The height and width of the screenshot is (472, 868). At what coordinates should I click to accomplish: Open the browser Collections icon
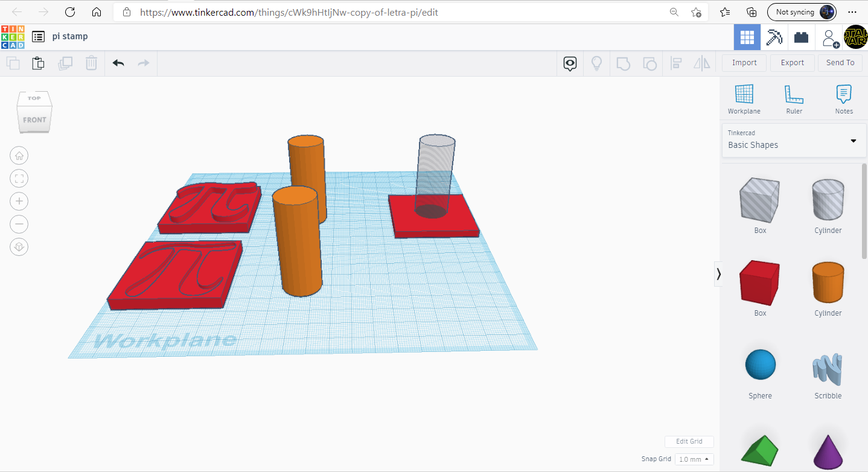[x=752, y=12]
